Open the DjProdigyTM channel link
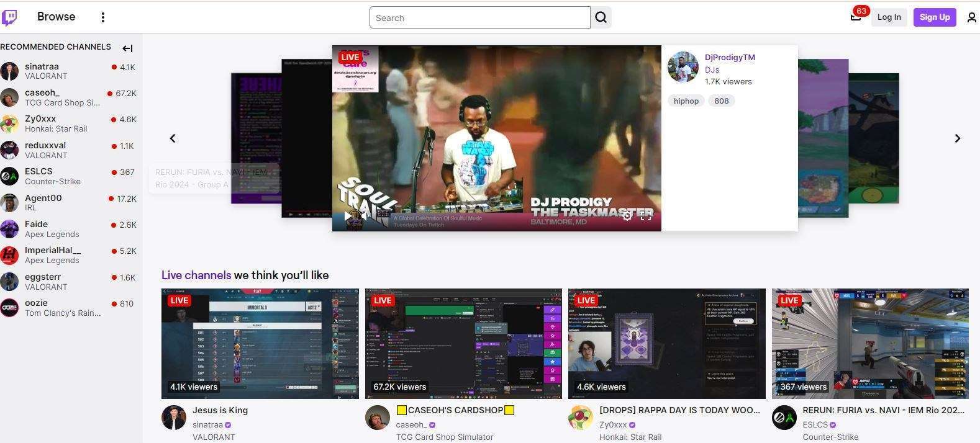Viewport: 980px width, 443px height. point(730,57)
